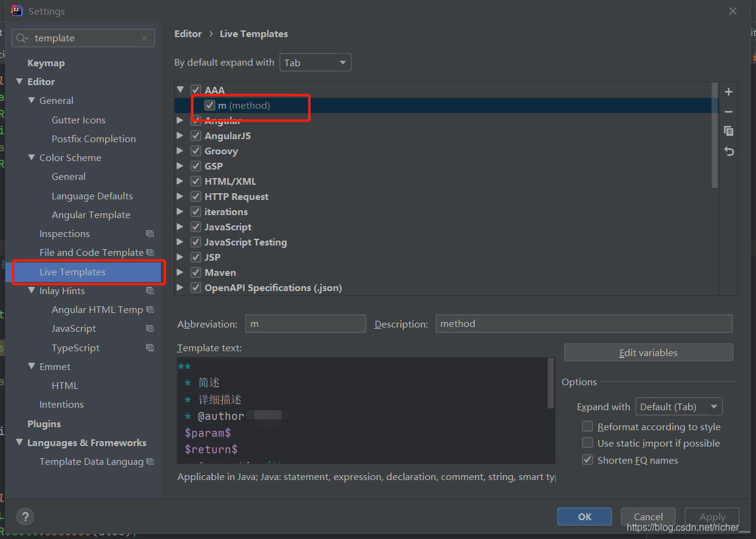Click the Edit variables button

click(x=649, y=352)
